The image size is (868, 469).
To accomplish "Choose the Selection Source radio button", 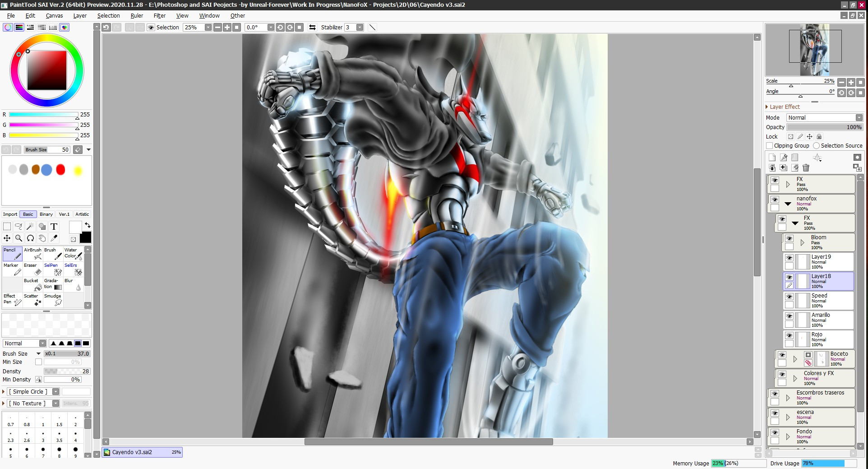I will pos(816,145).
